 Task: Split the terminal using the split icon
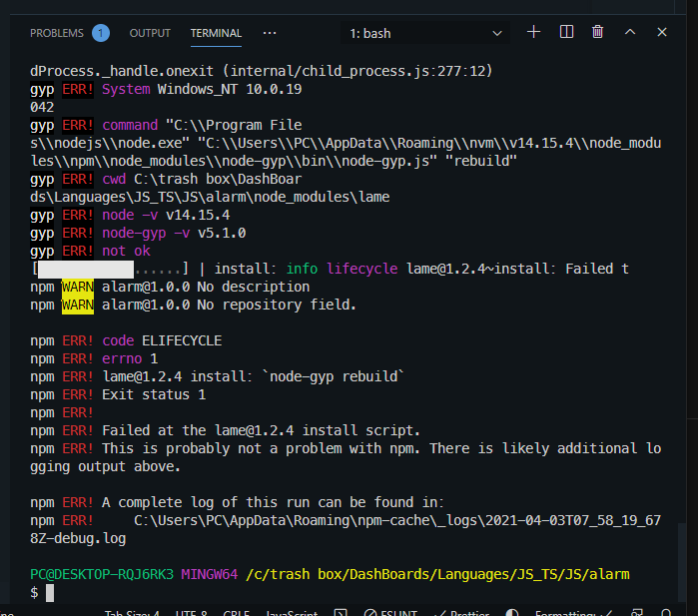tap(566, 33)
